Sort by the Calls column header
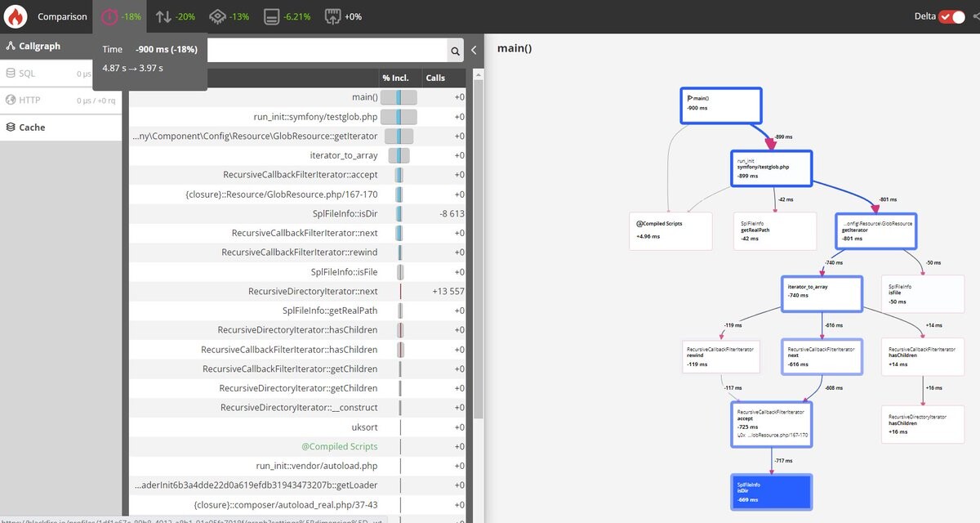Screen dimensions: 980x523 click(x=435, y=78)
